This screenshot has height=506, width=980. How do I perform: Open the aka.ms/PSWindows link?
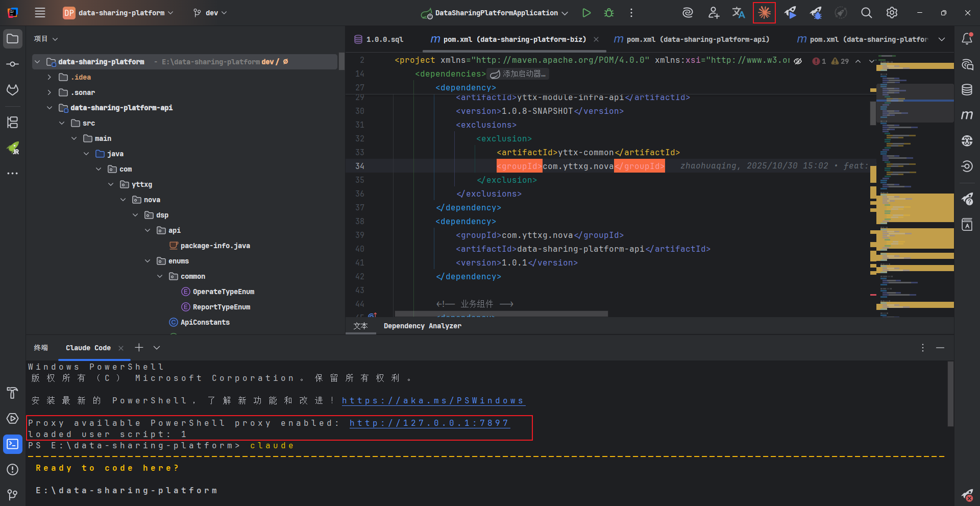(433, 401)
